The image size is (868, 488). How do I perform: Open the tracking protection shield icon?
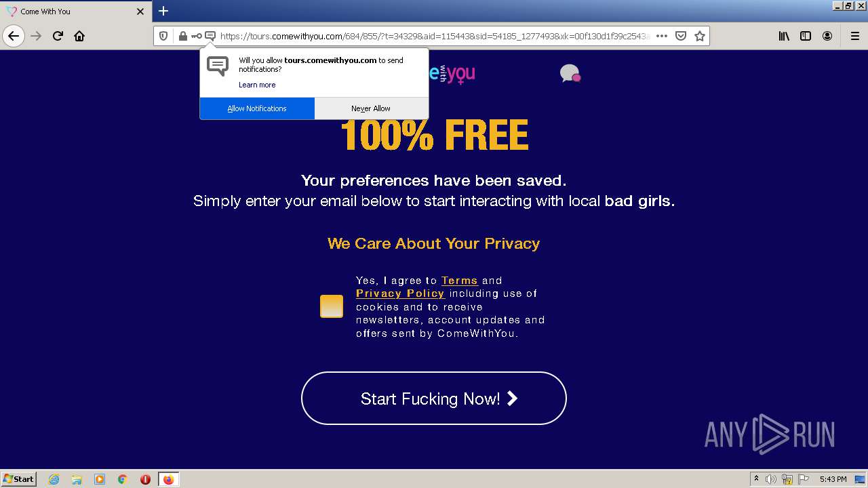[x=163, y=36]
